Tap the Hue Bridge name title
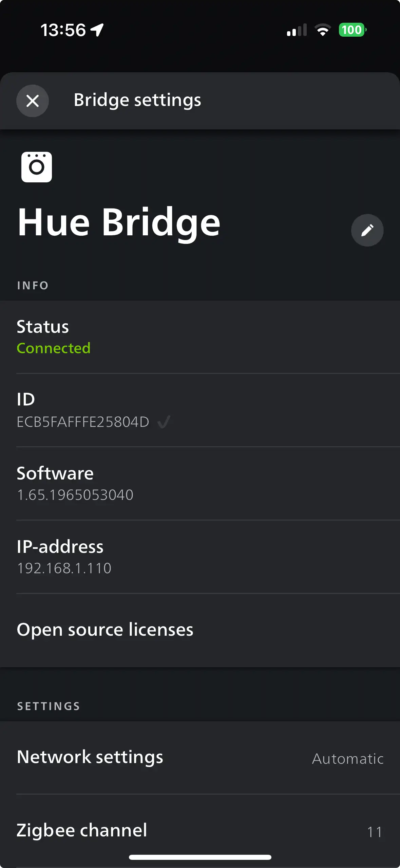The image size is (400, 868). pyautogui.click(x=119, y=222)
